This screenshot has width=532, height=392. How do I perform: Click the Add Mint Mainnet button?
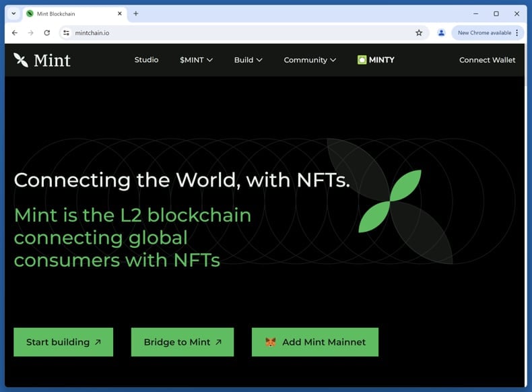coord(315,341)
